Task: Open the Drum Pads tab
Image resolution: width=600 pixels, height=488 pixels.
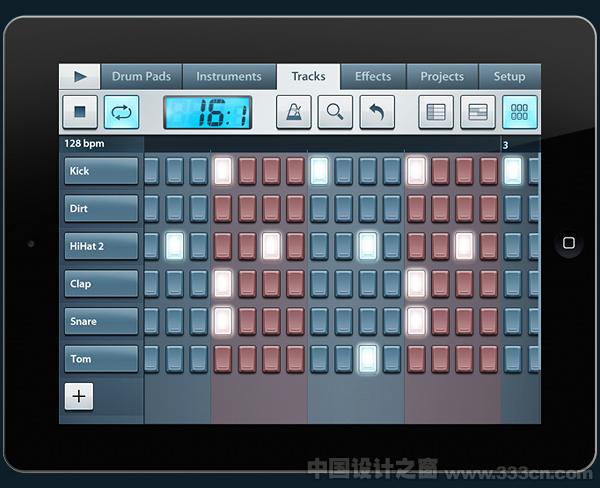Action: coord(141,77)
